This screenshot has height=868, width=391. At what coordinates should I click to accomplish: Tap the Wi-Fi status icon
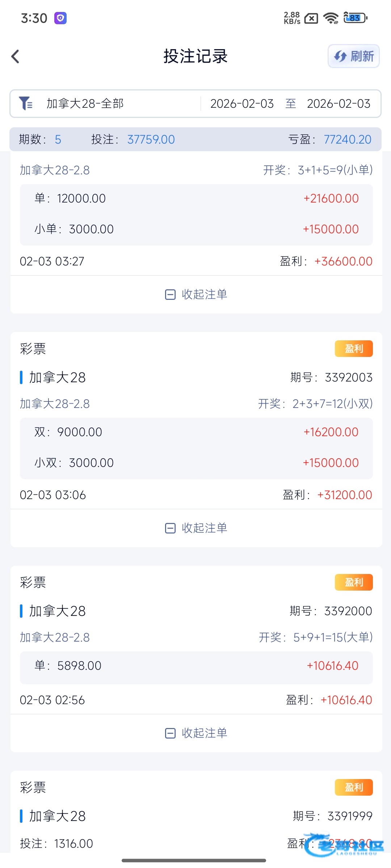[331, 18]
